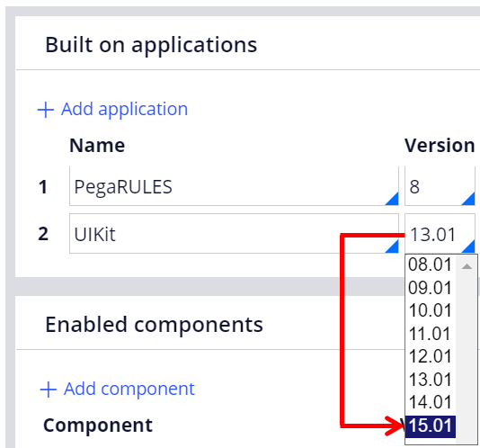Click the version list scroll up arrow
480x448 pixels.
(467, 266)
